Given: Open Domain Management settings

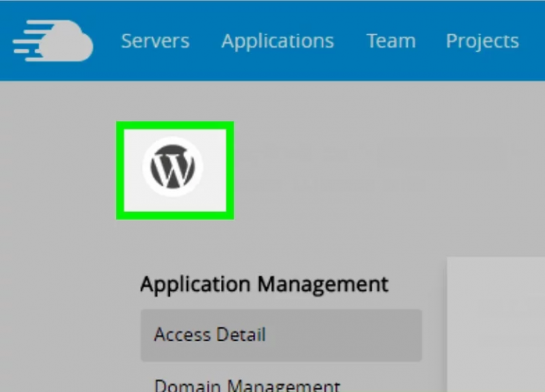Looking at the screenshot, I should pos(247,385).
